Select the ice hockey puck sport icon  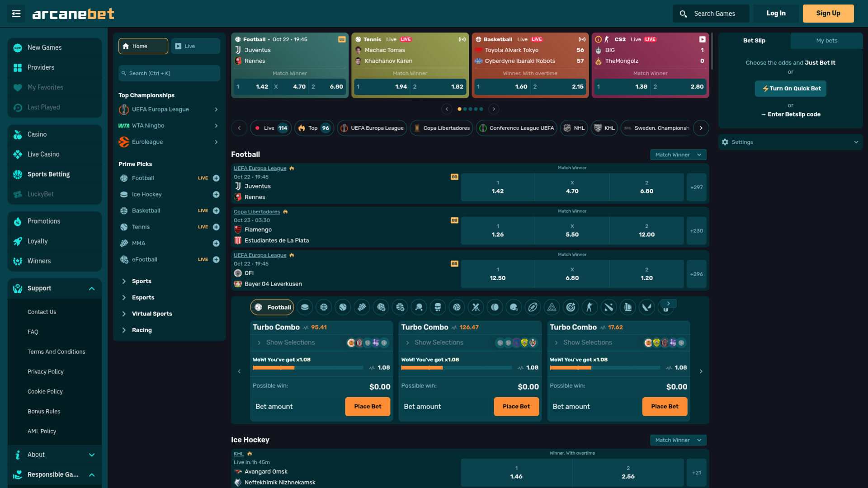[x=305, y=307]
